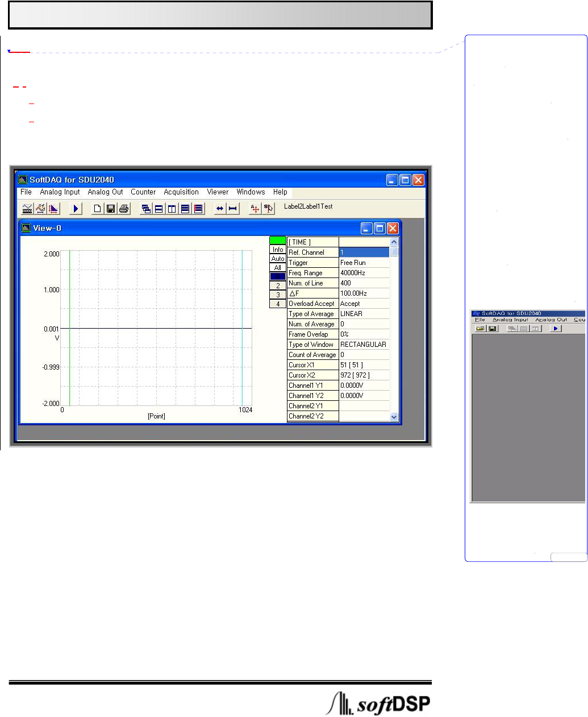Click the double-headed horizontal arrow icon
The image size is (588, 717).
(220, 209)
